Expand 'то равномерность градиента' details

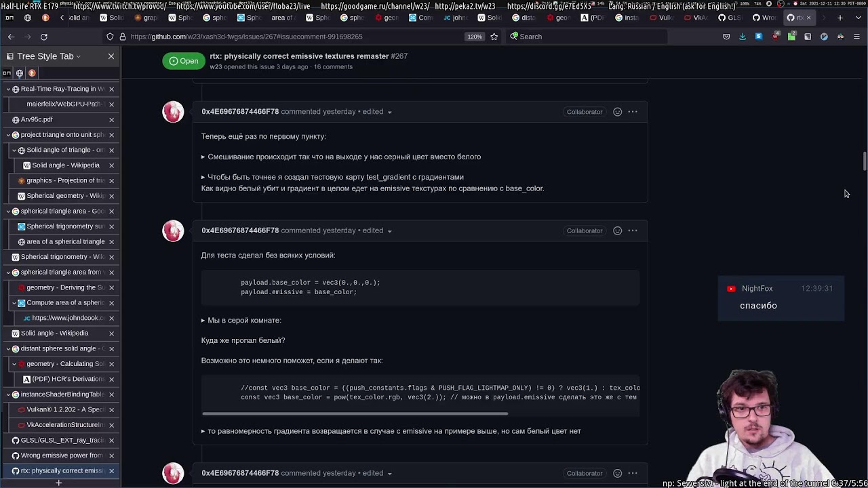coord(391,431)
